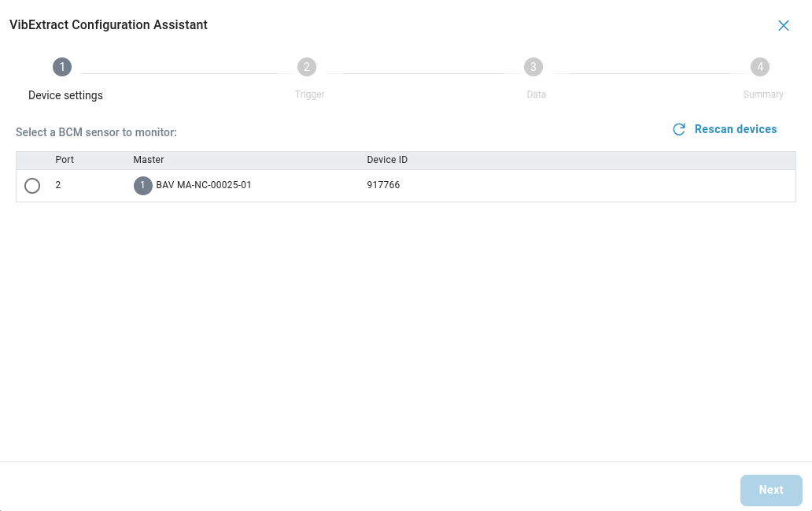Click the Port column header
Screen dimensions: 812x511
[x=65, y=160]
